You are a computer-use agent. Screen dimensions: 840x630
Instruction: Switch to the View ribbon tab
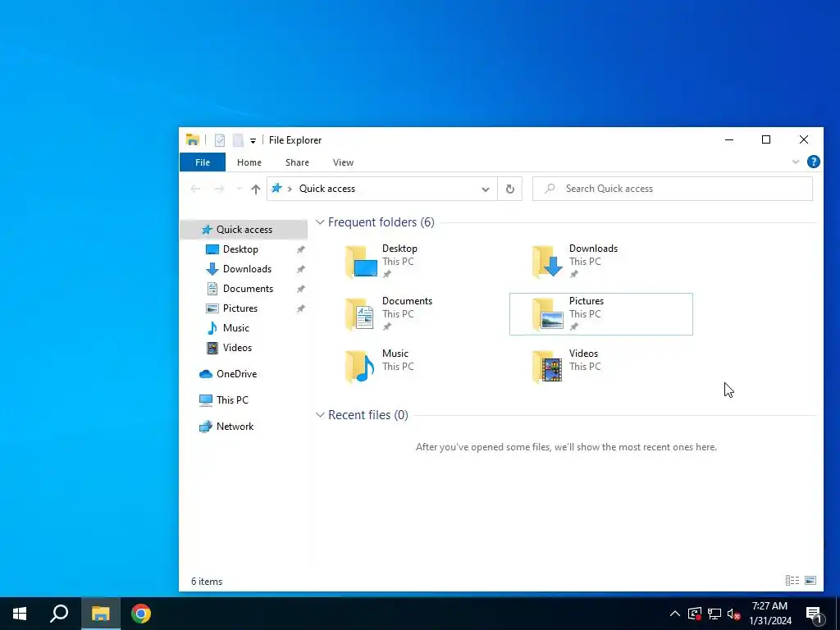click(x=343, y=162)
